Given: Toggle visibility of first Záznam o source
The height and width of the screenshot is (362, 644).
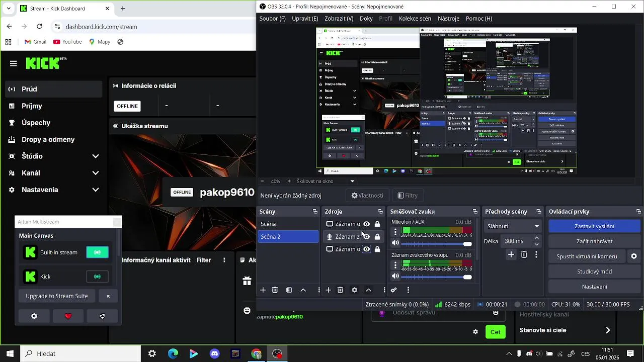Looking at the screenshot, I should tap(366, 224).
